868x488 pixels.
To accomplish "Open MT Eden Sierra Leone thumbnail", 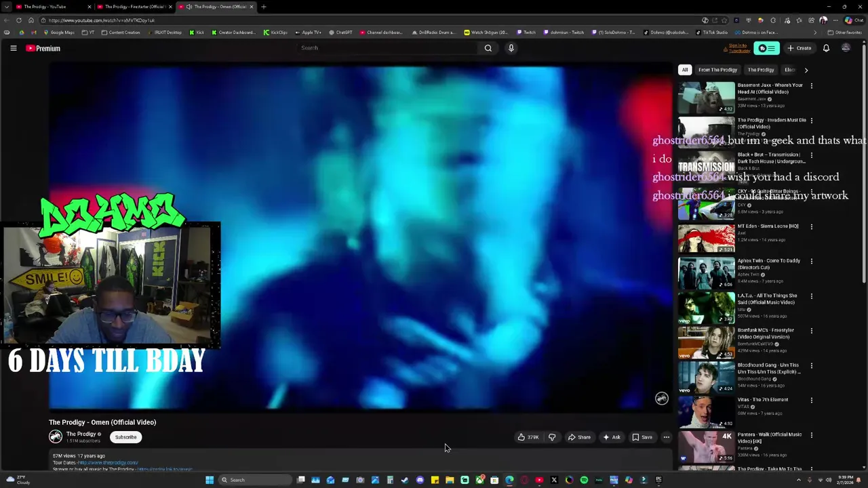I will point(706,238).
